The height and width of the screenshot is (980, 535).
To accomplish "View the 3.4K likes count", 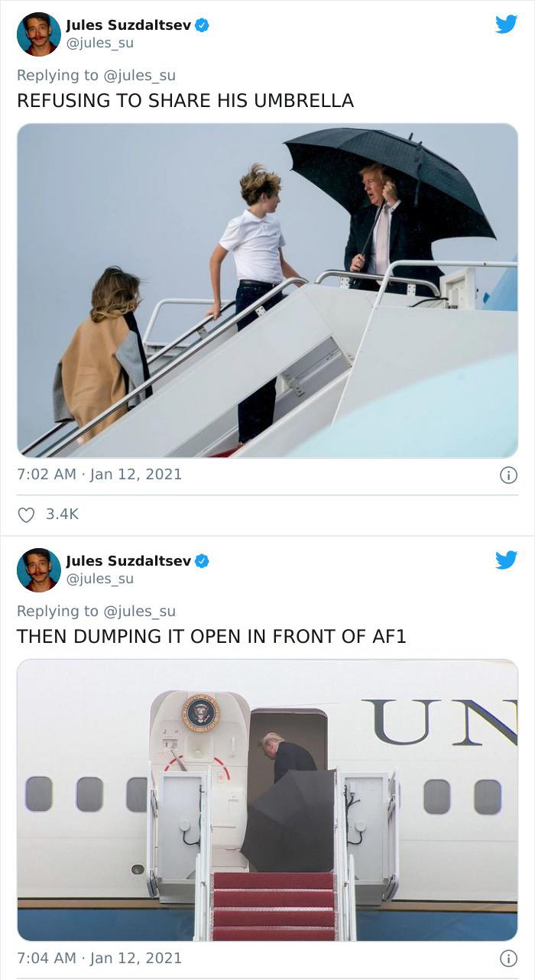I will (x=62, y=514).
